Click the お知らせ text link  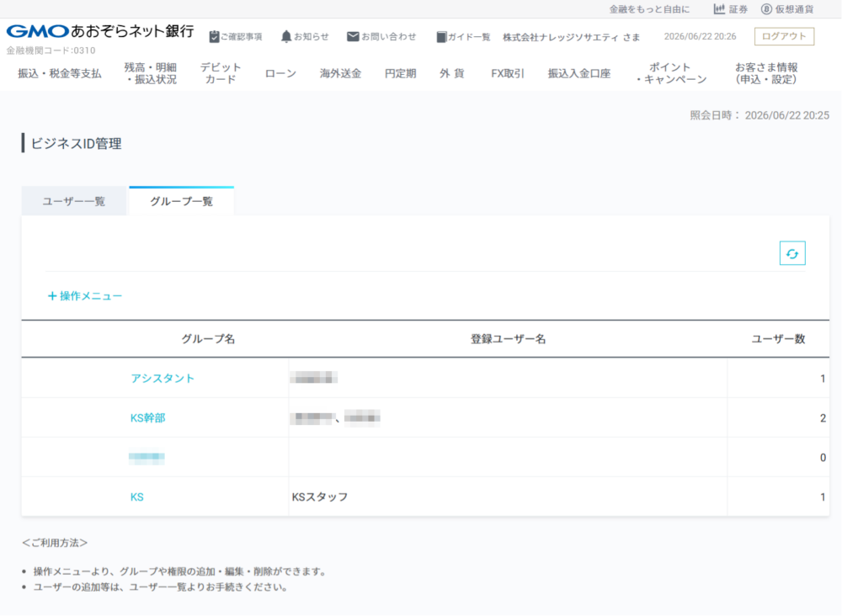pos(312,36)
